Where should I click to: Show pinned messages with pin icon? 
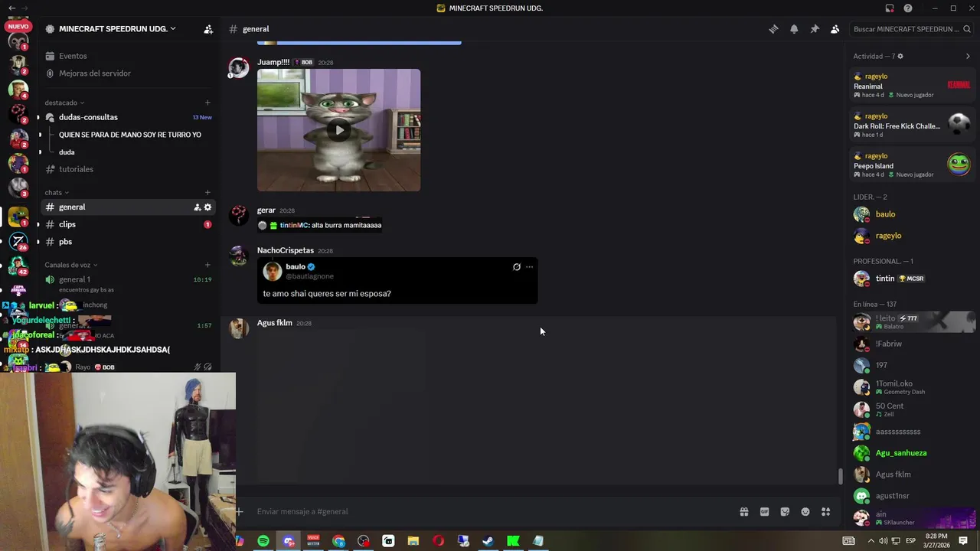pos(815,29)
